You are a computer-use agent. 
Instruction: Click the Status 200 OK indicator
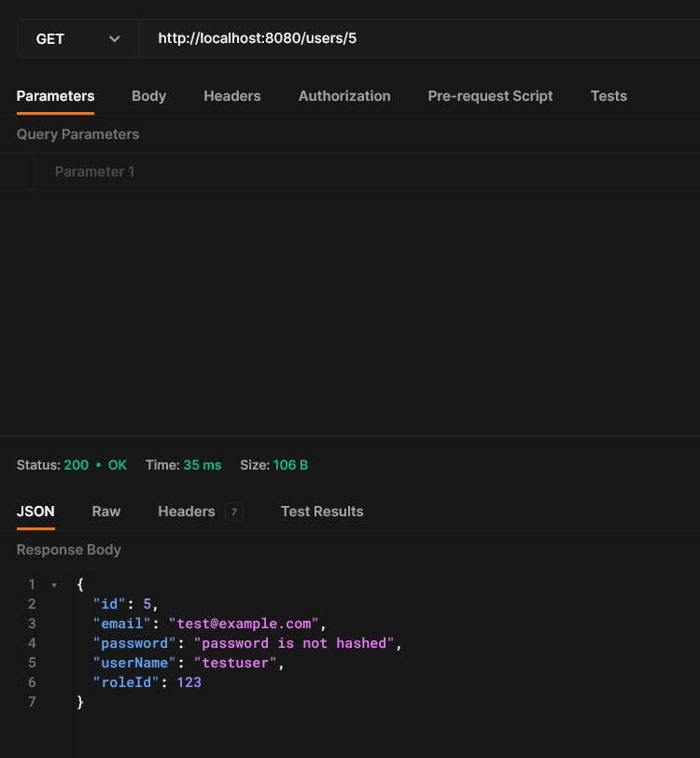coord(72,465)
